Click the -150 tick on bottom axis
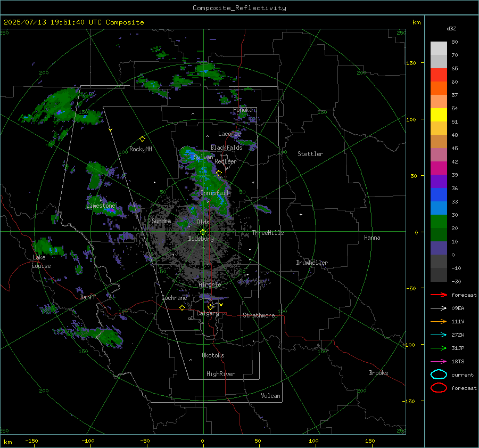Viewport: 479px width, 448px height. pos(31,441)
